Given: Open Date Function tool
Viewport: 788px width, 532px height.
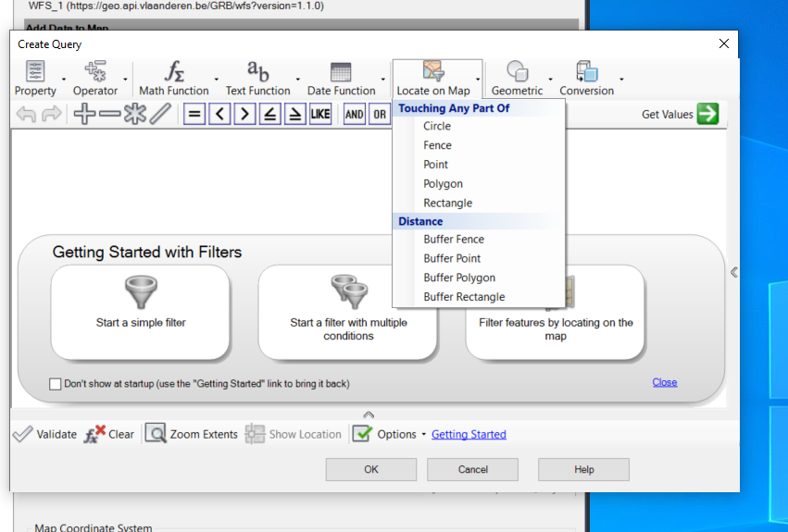Looking at the screenshot, I should (342, 79).
